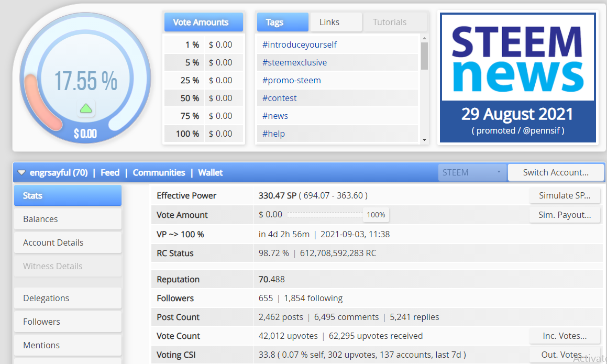
Task: Click the 6,495 comments count
Action: click(346, 317)
